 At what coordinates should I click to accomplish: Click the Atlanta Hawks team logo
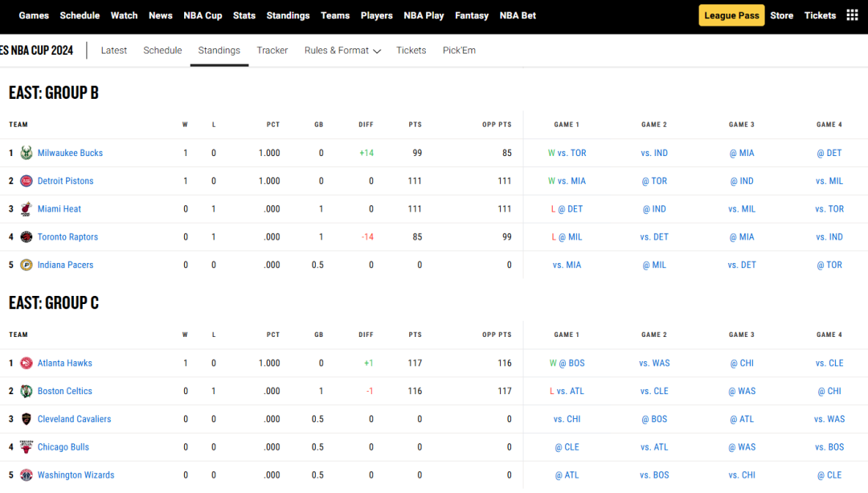point(26,364)
